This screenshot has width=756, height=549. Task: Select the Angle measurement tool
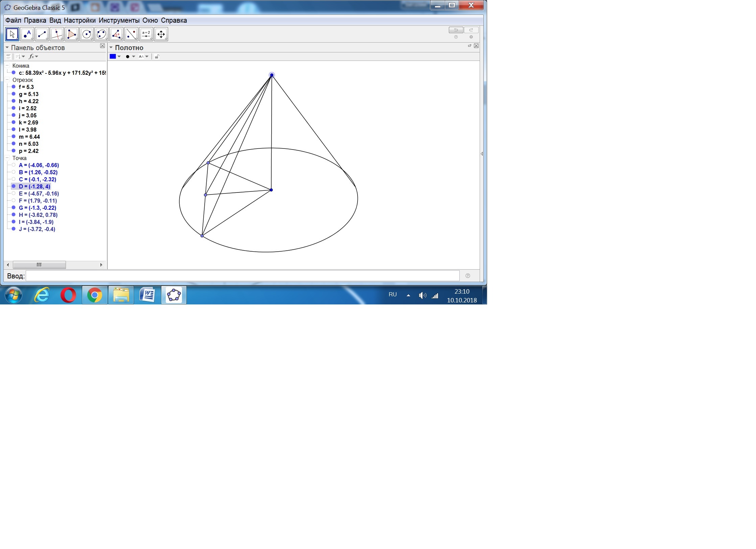point(116,34)
